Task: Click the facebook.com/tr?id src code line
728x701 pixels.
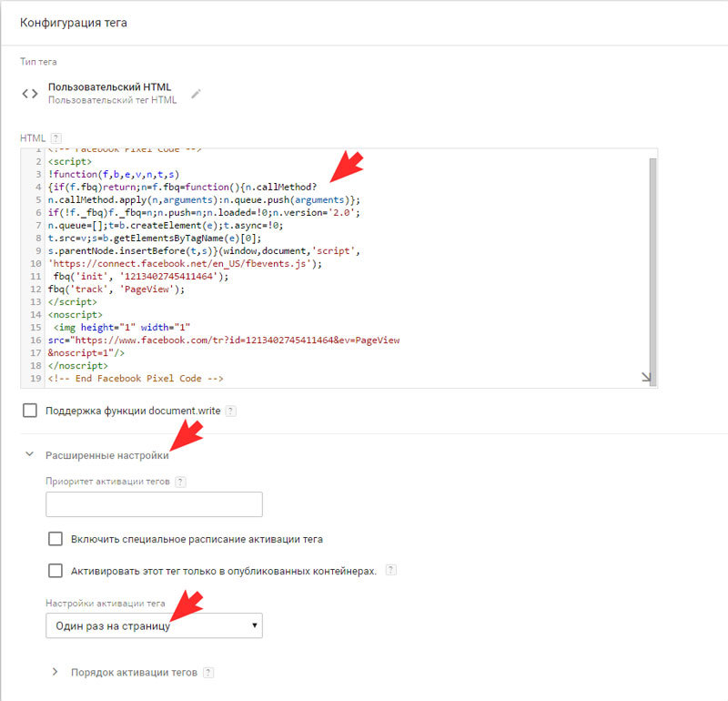Action: [224, 340]
